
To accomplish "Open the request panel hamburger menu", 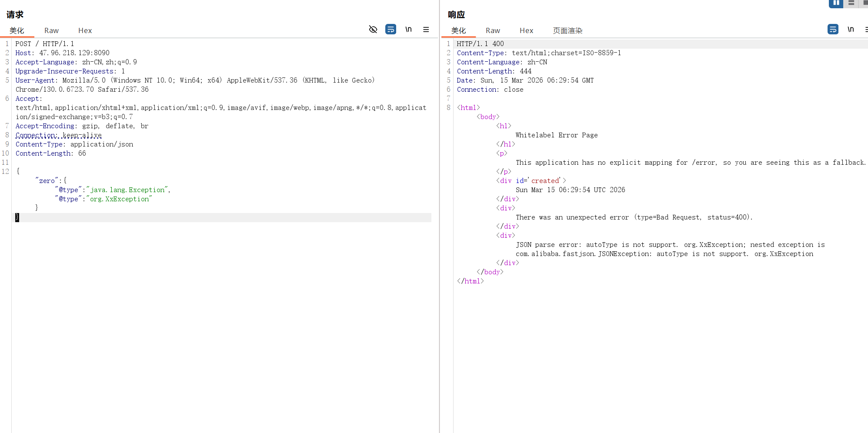I will 426,30.
